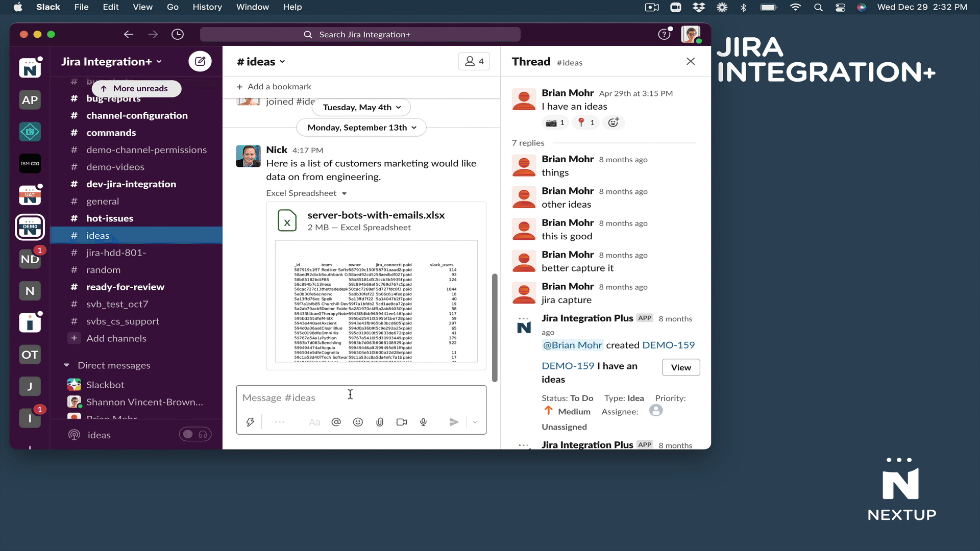Jump to More unreads

(137, 88)
